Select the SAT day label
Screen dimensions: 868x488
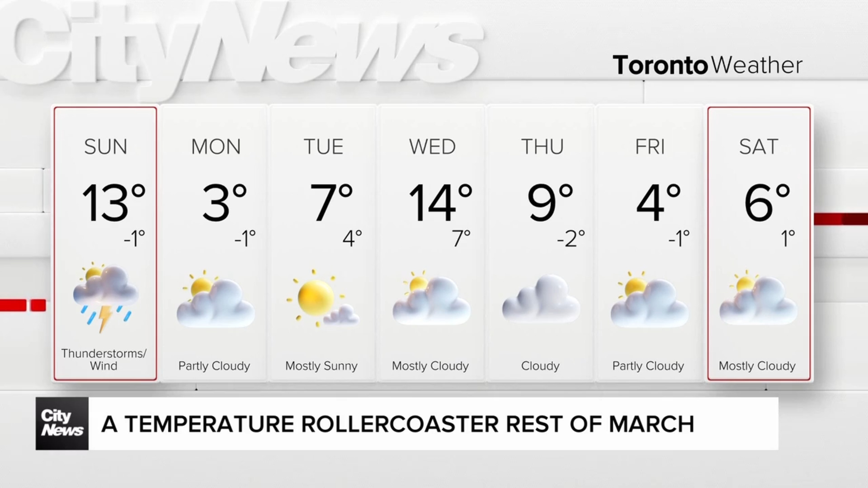coord(759,147)
